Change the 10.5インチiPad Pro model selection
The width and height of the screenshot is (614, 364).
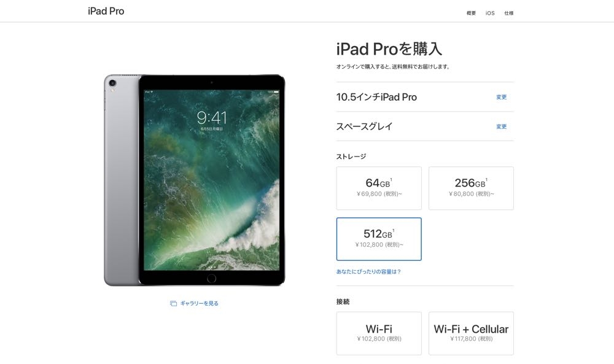(x=502, y=97)
